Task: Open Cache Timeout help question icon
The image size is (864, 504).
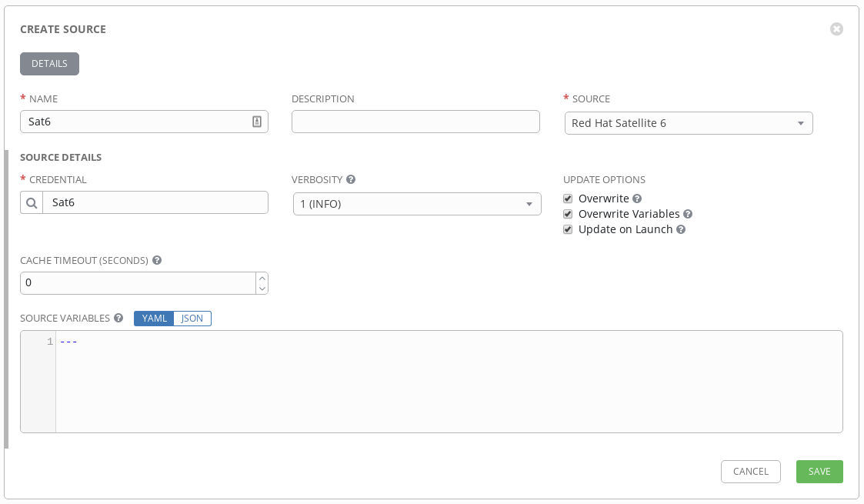Action: (157, 261)
